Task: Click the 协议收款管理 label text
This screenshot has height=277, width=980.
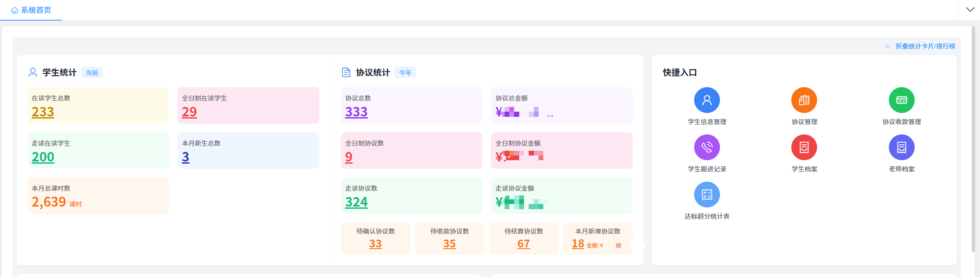Action: pyautogui.click(x=901, y=122)
